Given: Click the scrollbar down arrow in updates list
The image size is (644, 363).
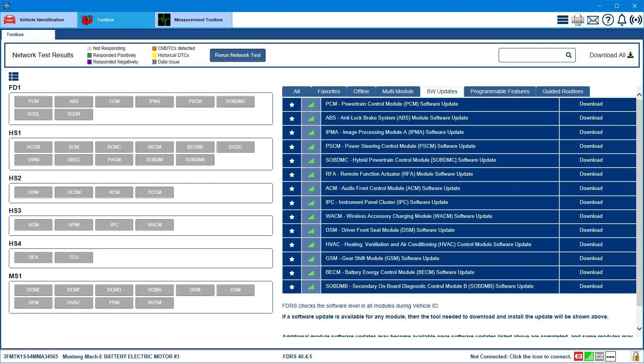Looking at the screenshot, I should tap(639, 329).
